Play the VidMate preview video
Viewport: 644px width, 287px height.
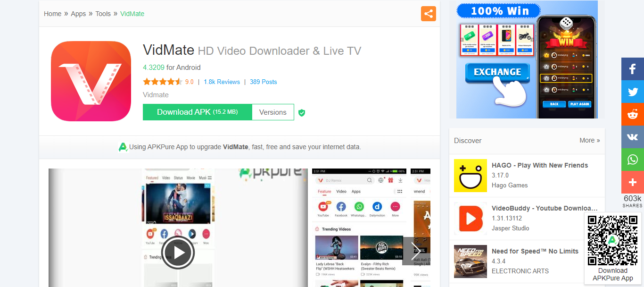click(x=178, y=253)
